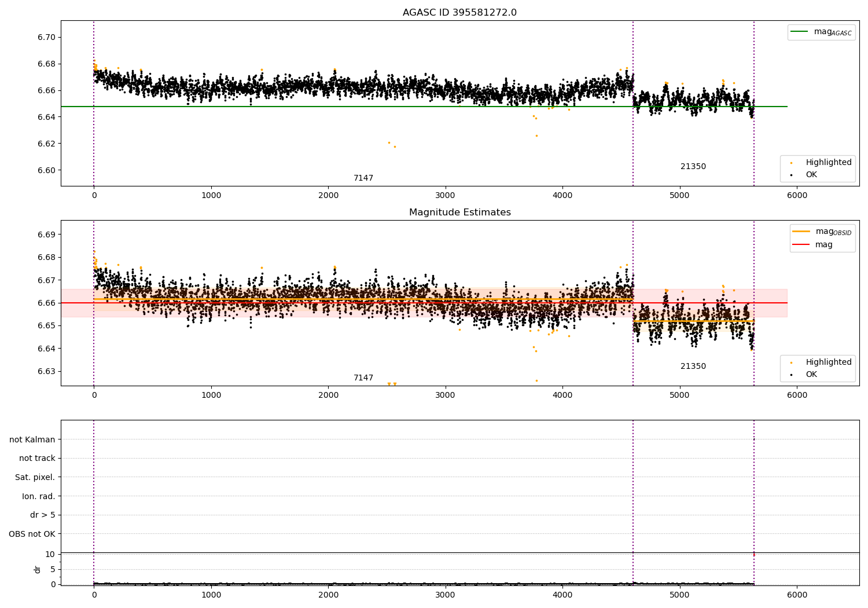Click the '6.63' y-axis tick in middle plot
868x608 pixels.
click(46, 371)
